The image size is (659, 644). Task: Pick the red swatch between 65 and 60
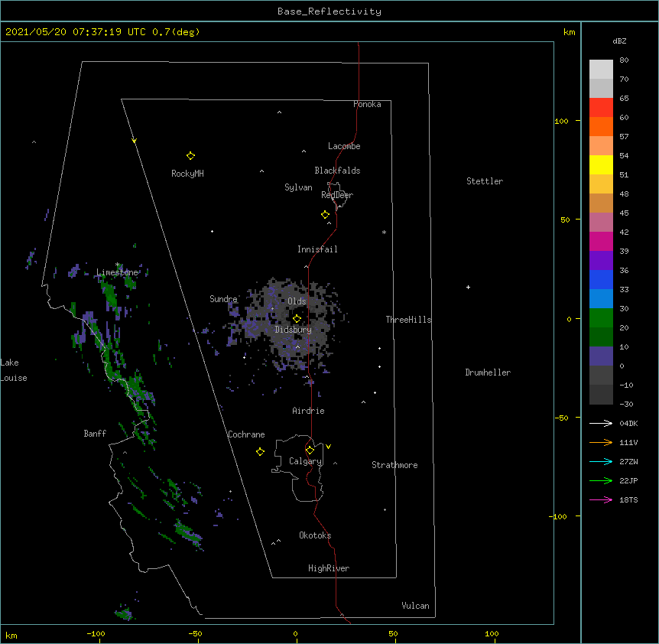pos(601,107)
